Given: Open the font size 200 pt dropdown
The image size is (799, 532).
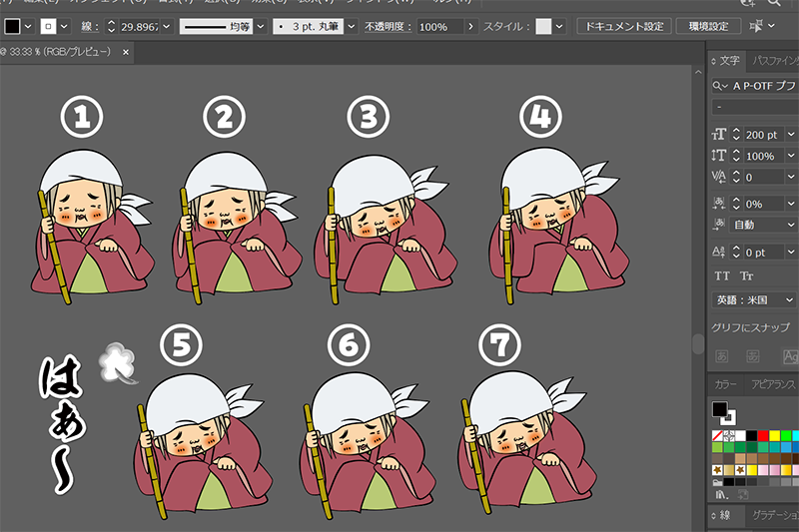Looking at the screenshot, I should [791, 134].
